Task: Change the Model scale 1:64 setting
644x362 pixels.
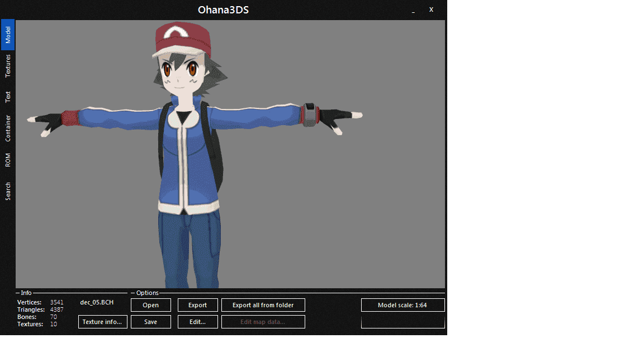Action: pyautogui.click(x=403, y=305)
